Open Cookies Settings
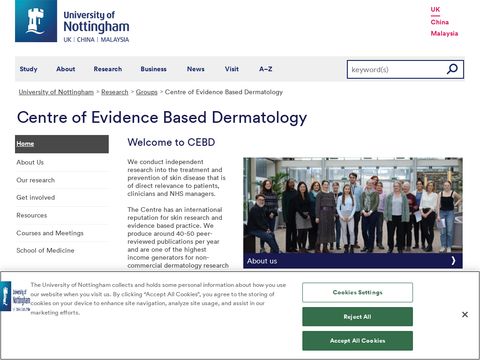The width and height of the screenshot is (480, 360). click(x=357, y=292)
